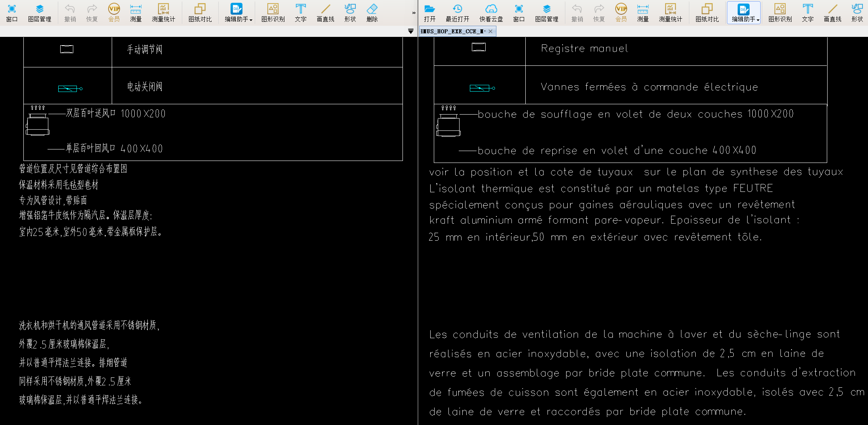Open 会员 VIP in right window toolbar
The image size is (868, 425).
[x=621, y=13]
